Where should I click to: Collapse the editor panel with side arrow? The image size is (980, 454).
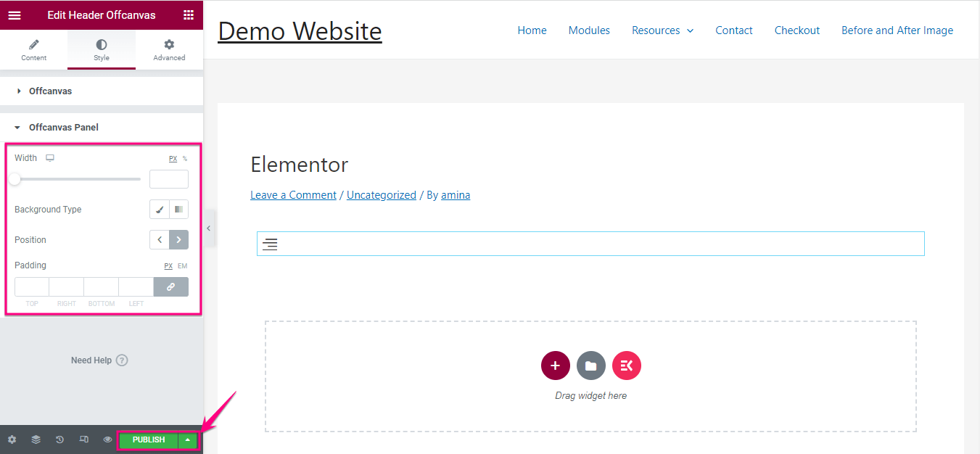(209, 228)
